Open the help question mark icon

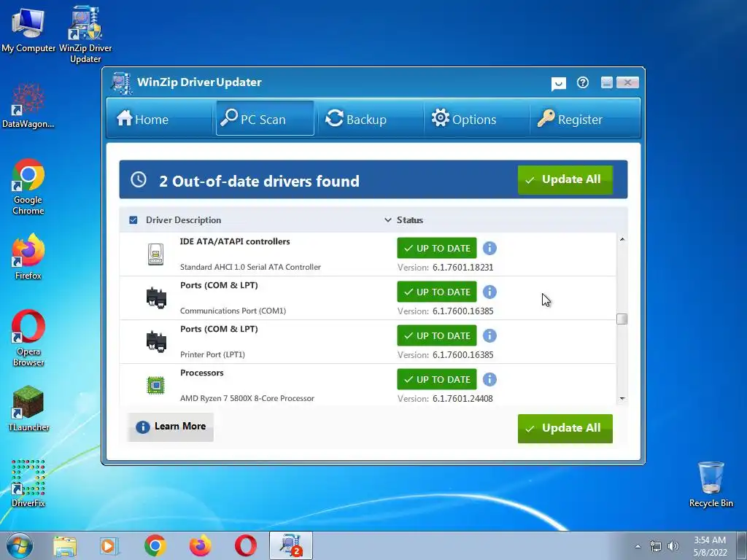pyautogui.click(x=583, y=83)
